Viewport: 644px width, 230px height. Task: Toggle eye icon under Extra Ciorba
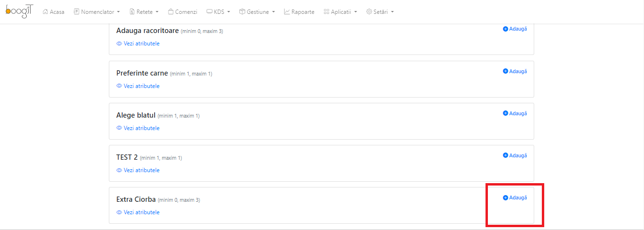coord(119,212)
